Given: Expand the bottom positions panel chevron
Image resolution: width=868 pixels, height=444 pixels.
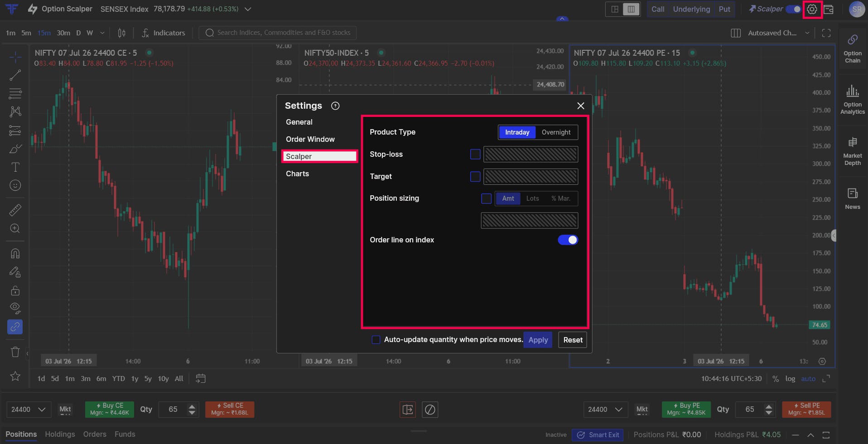Looking at the screenshot, I should (810, 435).
